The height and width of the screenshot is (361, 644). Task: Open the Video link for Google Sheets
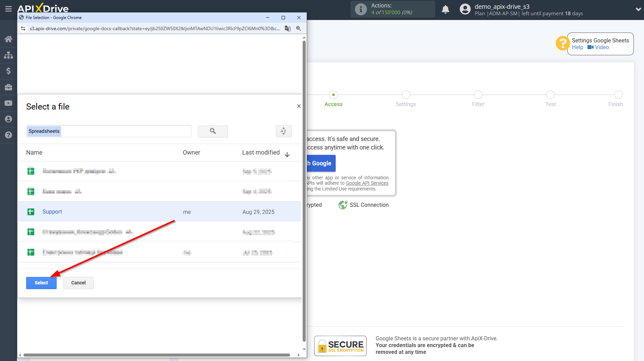(598, 47)
